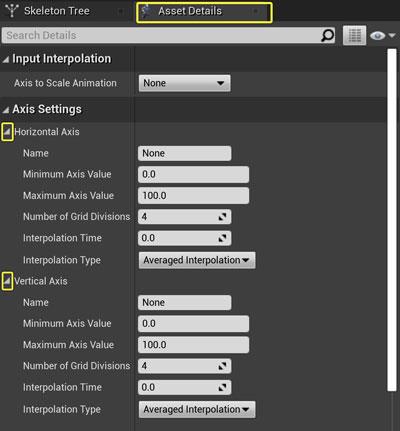Open the property matrix grid icon
The height and width of the screenshot is (431, 400).
pos(354,35)
